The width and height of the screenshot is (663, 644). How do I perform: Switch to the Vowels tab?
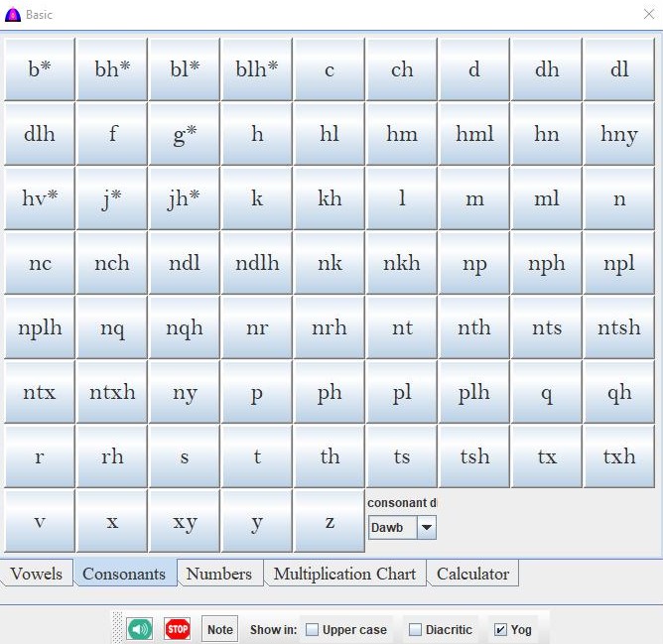[x=37, y=574]
